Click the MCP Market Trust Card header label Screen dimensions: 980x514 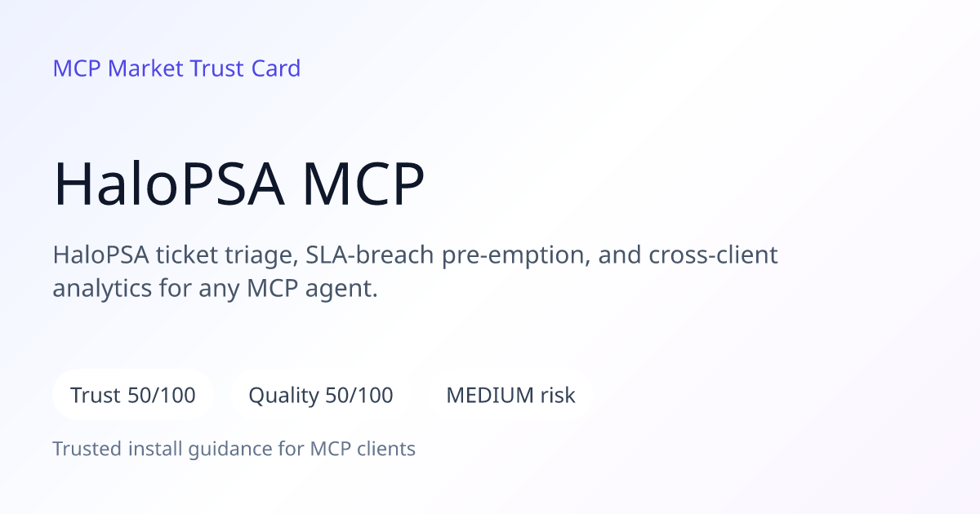click(x=176, y=69)
